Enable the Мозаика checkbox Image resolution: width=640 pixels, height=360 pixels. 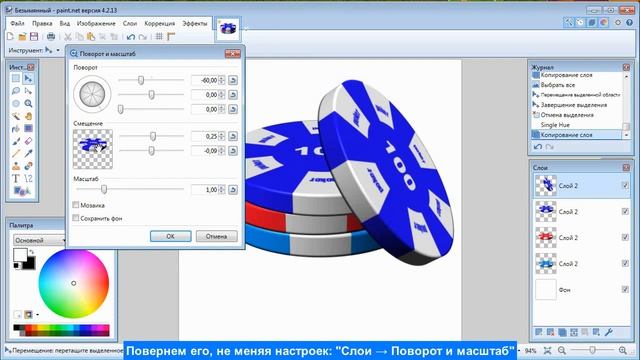coord(76,205)
